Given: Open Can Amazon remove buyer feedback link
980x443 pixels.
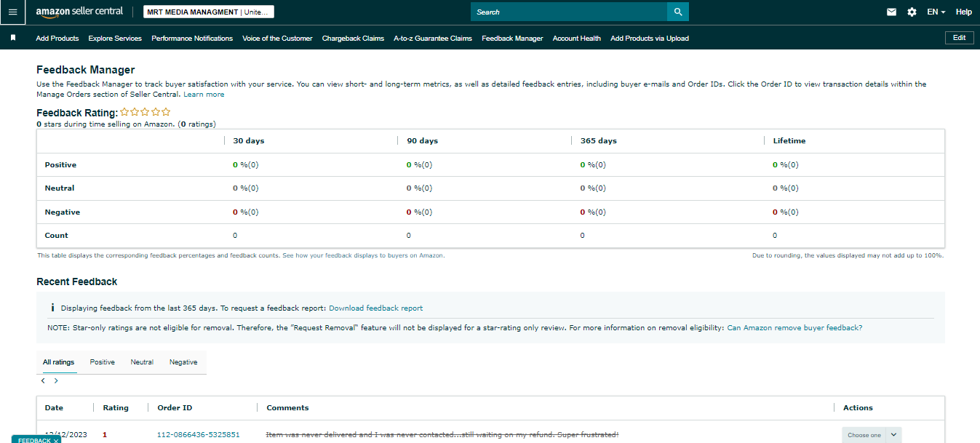Looking at the screenshot, I should [x=794, y=328].
